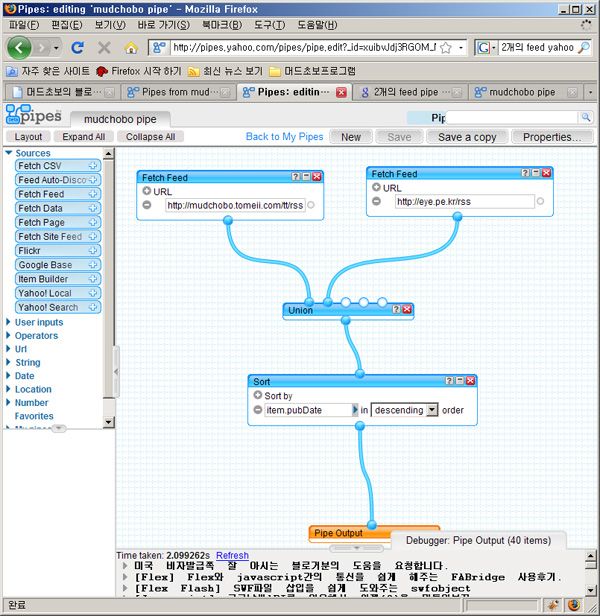600x616 pixels.
Task: Add Google Base module via plus icon
Action: tap(93, 265)
